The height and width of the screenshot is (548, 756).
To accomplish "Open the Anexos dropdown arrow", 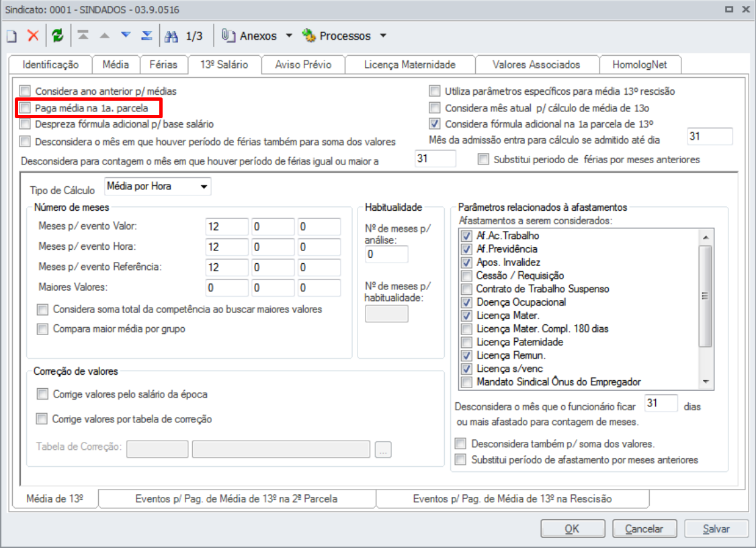I will click(289, 35).
